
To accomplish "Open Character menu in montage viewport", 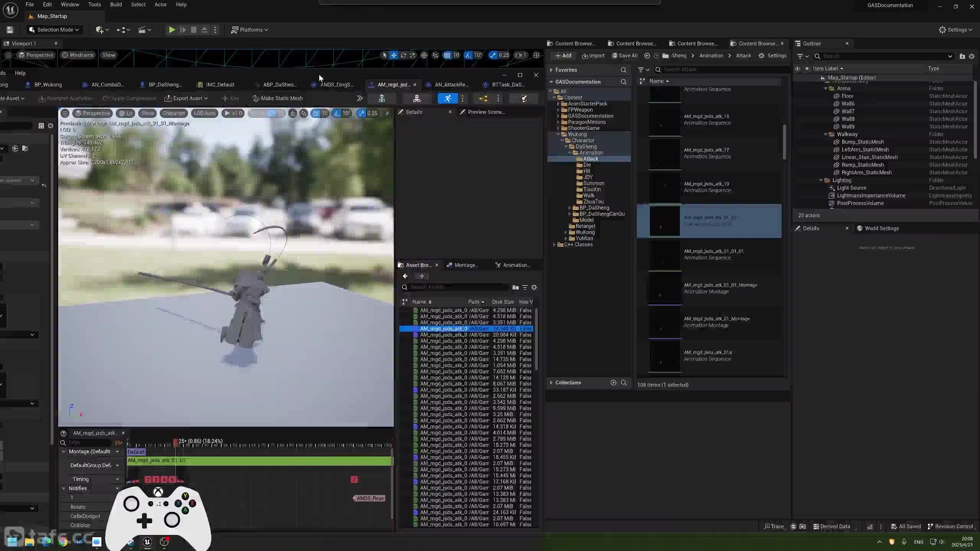I will pyautogui.click(x=174, y=113).
